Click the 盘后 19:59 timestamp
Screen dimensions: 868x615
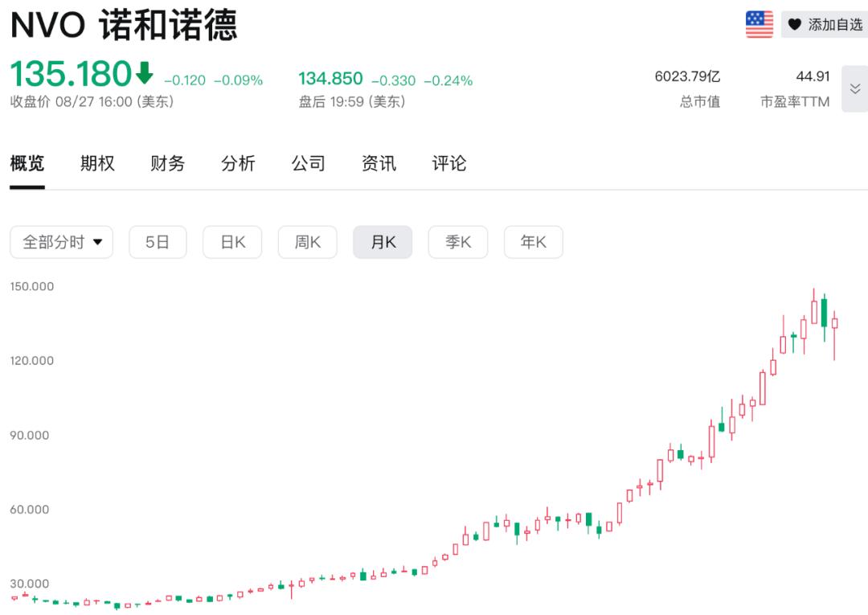(x=352, y=102)
